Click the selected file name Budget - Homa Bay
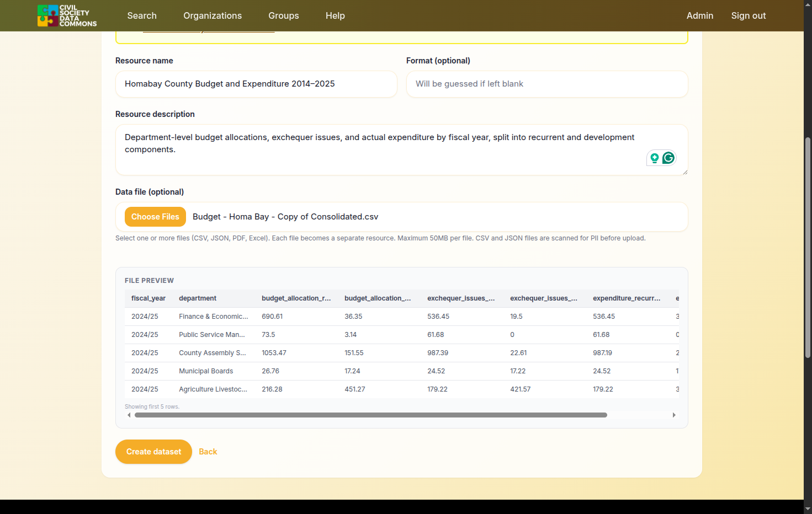 pyautogui.click(x=285, y=217)
